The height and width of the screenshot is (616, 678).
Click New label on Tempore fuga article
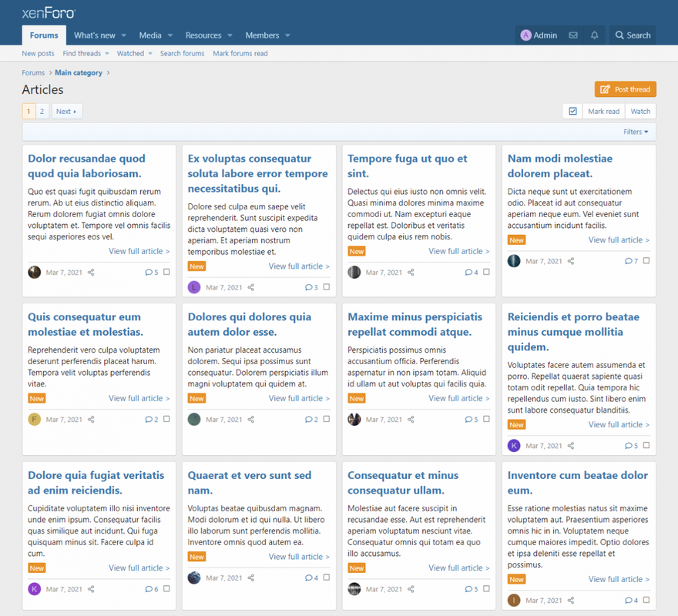click(357, 252)
